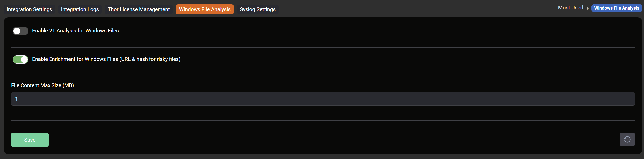Click the 'Enable VT Analysis for Windows Files' label
The image size is (644, 159).
[x=75, y=31]
